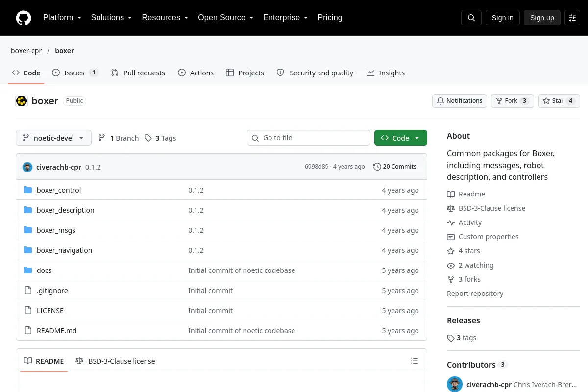Click the scale icon by BSD-3-Clause license
Viewport: 588px width, 392px height.
pos(451,208)
